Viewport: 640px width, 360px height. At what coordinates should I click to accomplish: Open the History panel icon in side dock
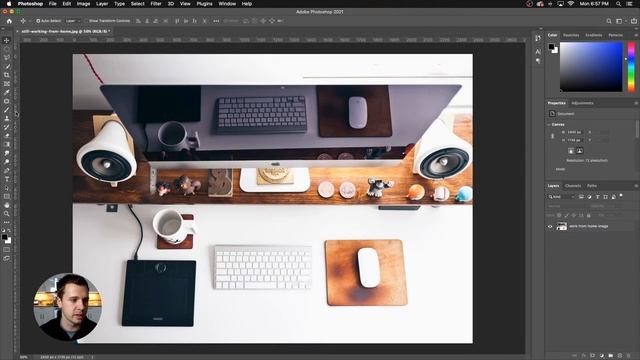[538, 38]
